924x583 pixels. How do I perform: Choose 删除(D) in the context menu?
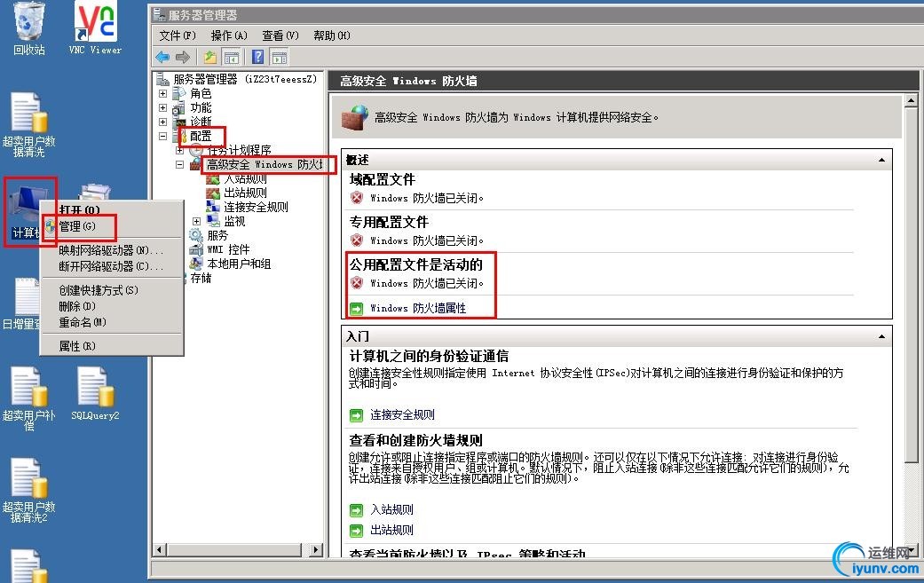click(112, 306)
